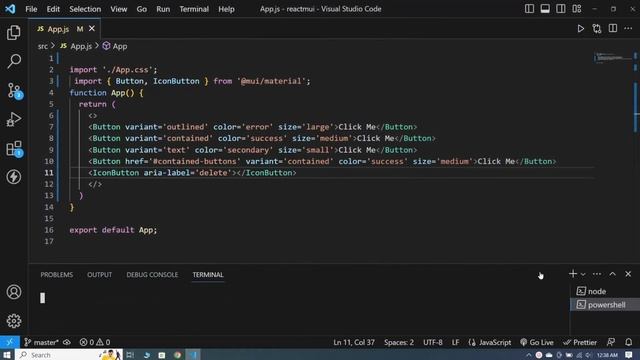Open editor More Actions ellipsis
Screen dimensions: 640x360
point(628,28)
